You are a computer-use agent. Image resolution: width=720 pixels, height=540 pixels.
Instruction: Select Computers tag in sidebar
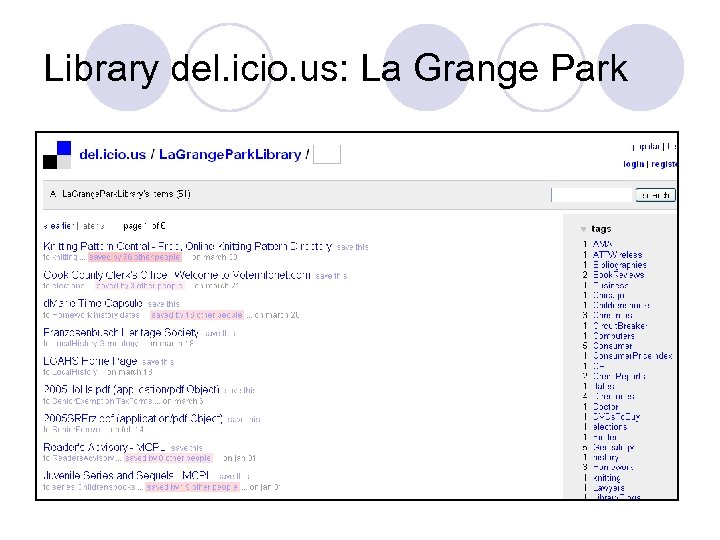[613, 336]
